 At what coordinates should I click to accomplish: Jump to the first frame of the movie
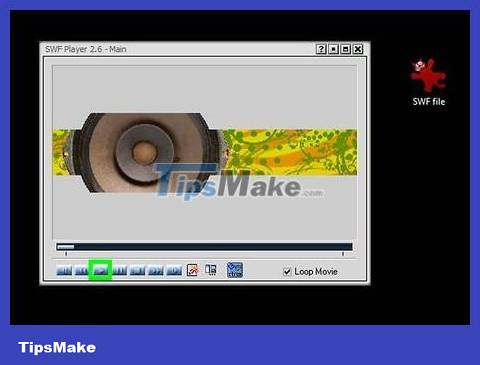64,270
